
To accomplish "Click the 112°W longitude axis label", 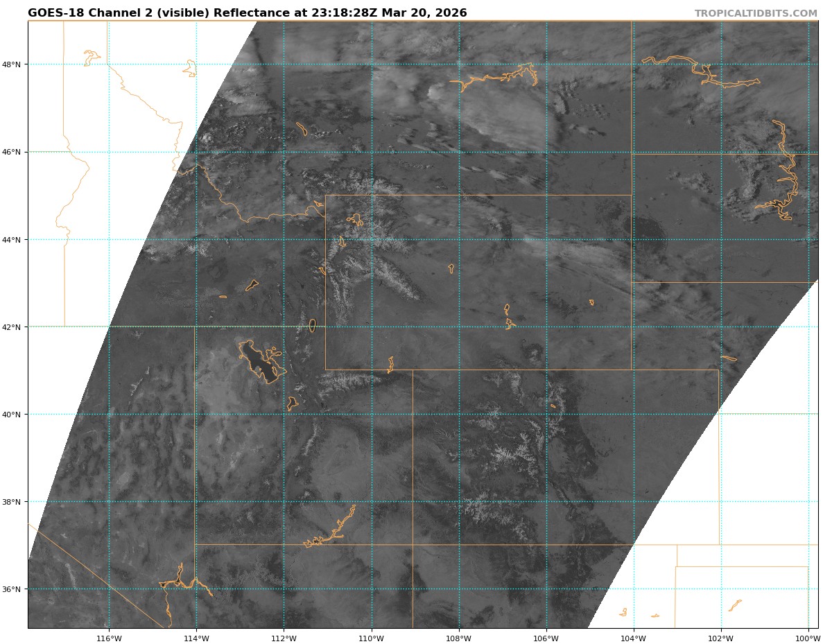I will pyautogui.click(x=284, y=638).
